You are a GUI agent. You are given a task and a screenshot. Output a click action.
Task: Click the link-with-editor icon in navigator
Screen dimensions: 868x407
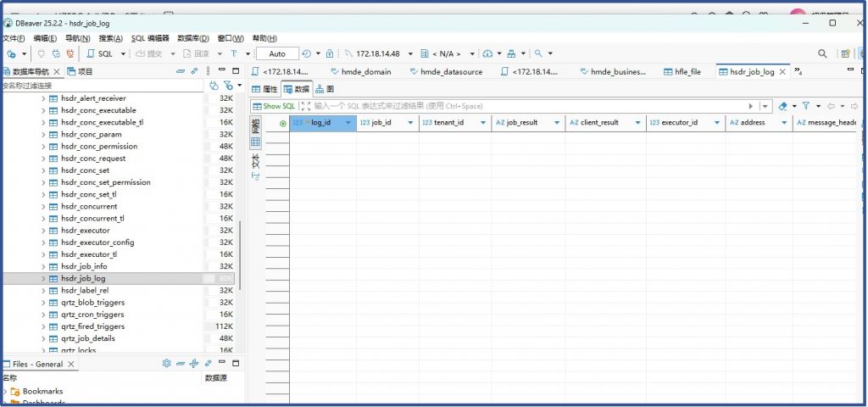click(x=194, y=71)
